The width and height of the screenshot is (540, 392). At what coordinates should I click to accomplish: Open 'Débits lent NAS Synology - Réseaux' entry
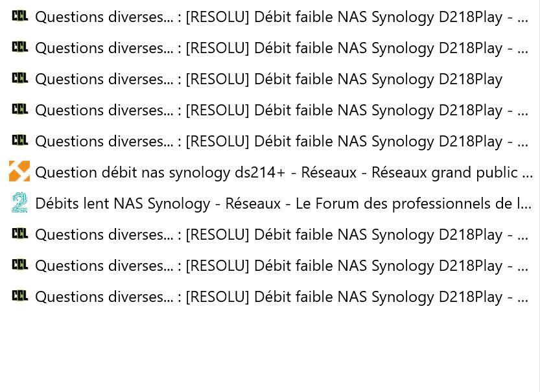tap(283, 203)
